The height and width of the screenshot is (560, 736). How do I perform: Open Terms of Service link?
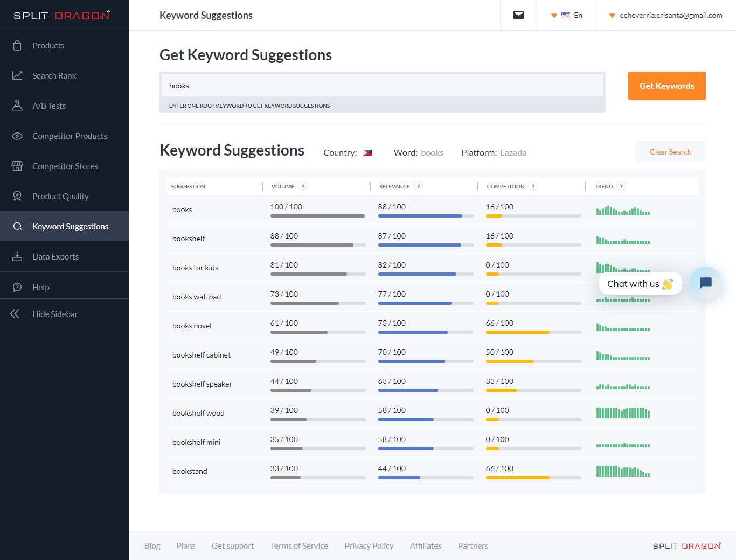299,545
